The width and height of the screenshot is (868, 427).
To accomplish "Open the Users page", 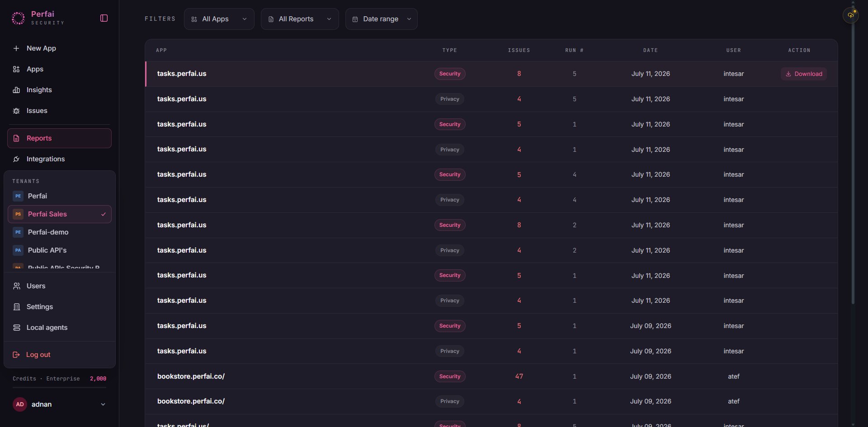I will pos(59,286).
